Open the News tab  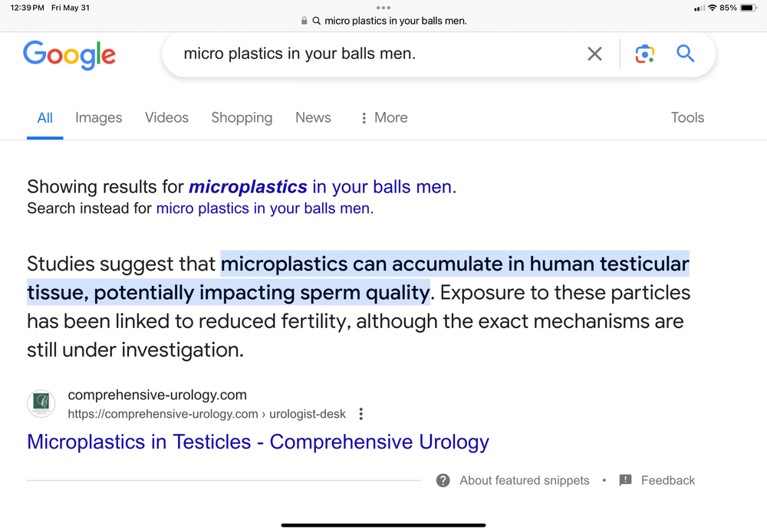tap(313, 117)
